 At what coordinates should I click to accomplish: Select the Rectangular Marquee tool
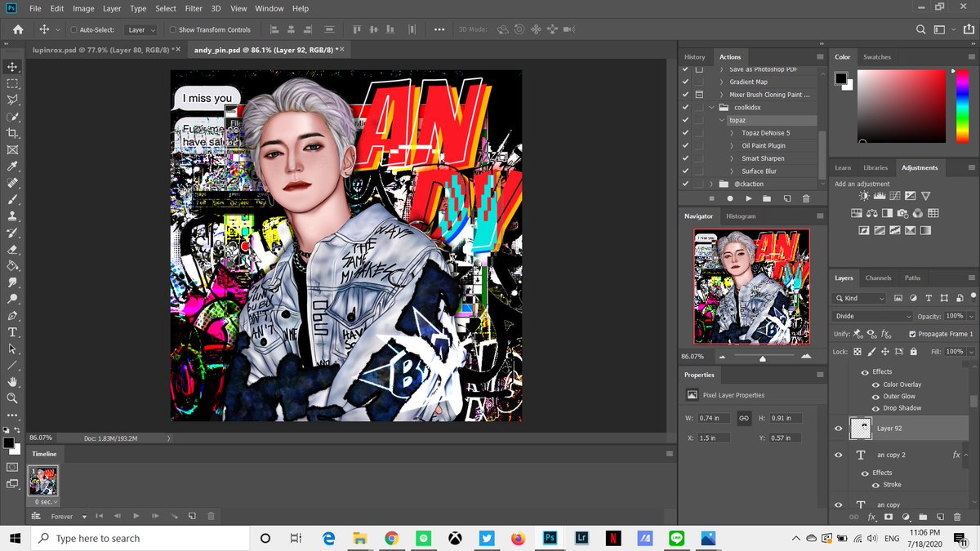pos(12,84)
